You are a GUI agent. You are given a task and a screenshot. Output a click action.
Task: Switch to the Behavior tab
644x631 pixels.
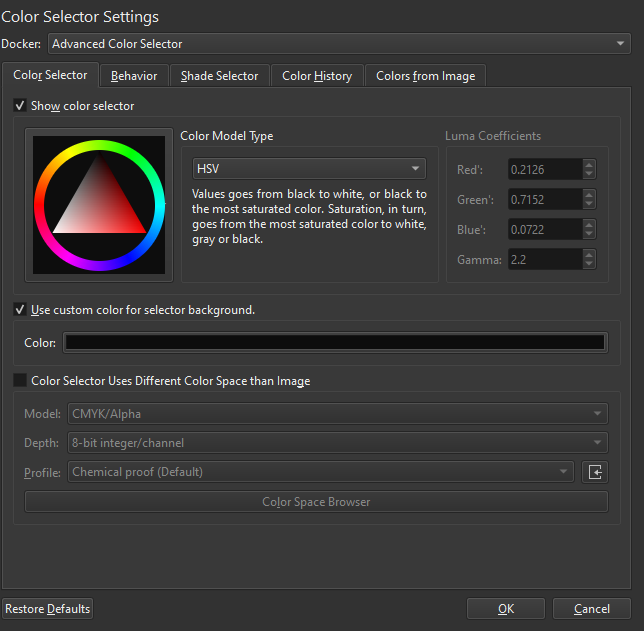click(134, 76)
